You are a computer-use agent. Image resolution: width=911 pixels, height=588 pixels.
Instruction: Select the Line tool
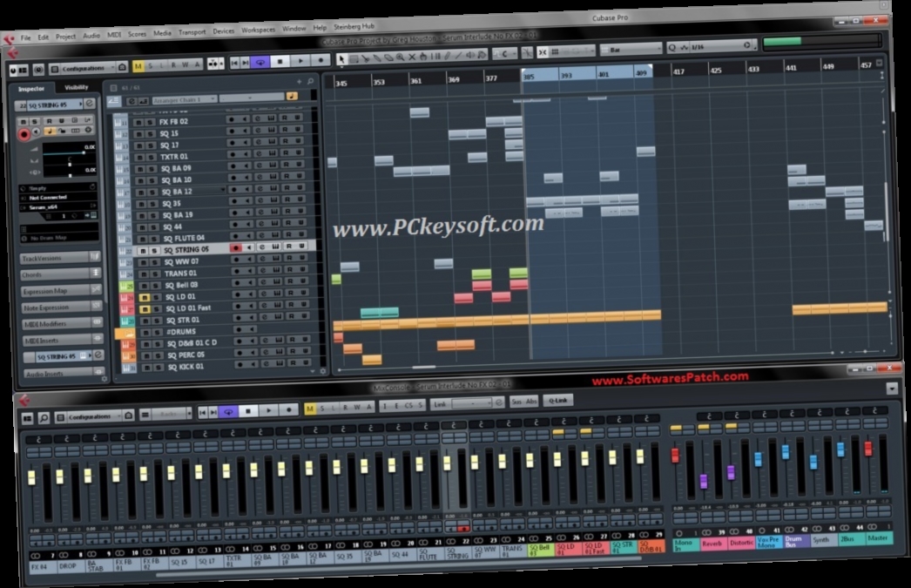(458, 56)
